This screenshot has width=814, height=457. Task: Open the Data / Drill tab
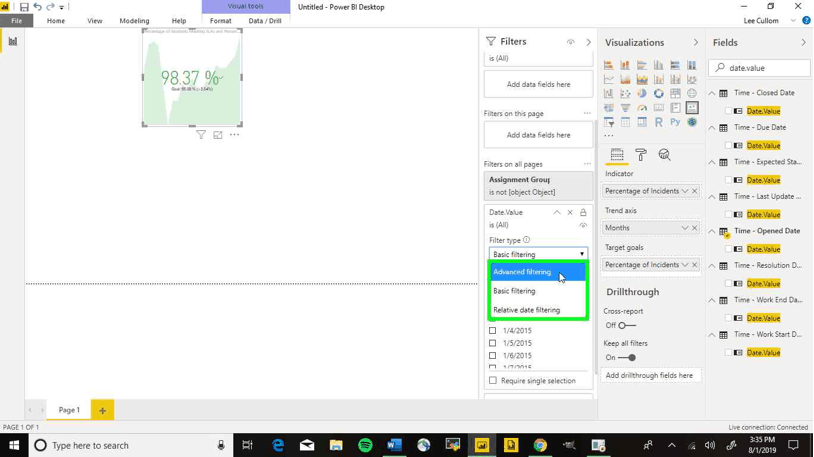pos(265,21)
